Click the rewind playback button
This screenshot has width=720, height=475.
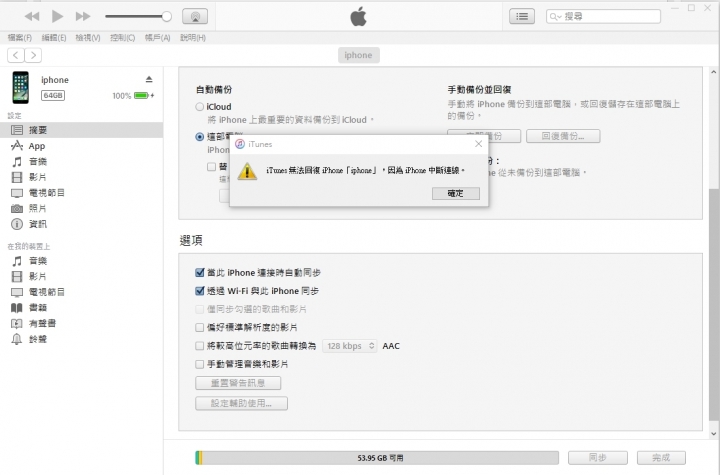(x=32, y=17)
